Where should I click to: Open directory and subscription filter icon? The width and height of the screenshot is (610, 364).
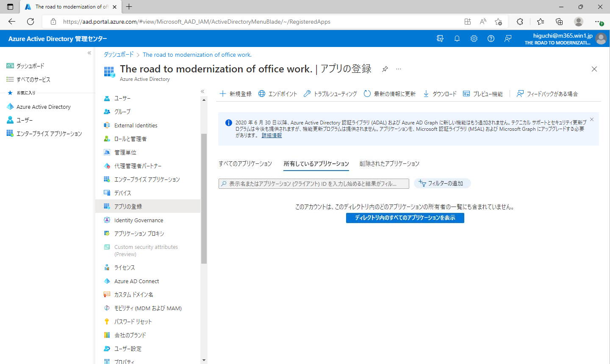[440, 39]
